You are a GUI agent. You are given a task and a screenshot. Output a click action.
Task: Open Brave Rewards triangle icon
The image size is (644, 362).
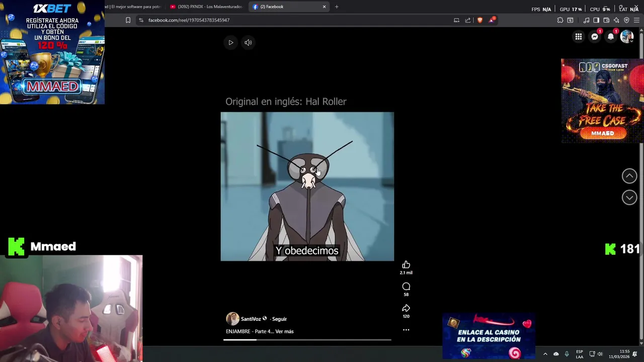click(492, 20)
